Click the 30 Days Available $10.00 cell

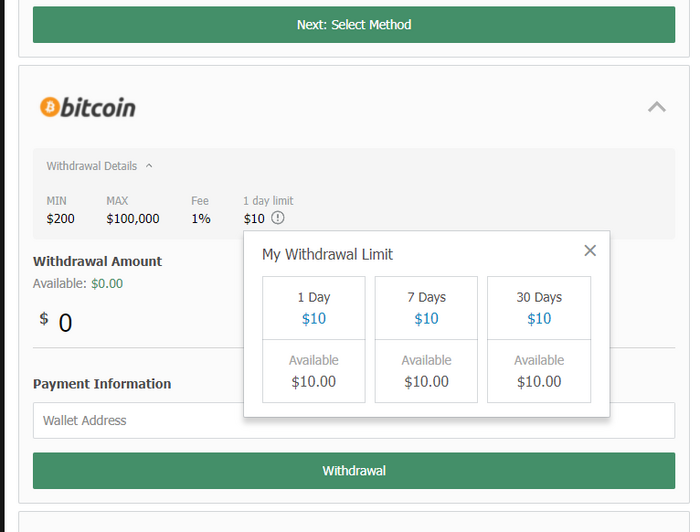(x=539, y=371)
